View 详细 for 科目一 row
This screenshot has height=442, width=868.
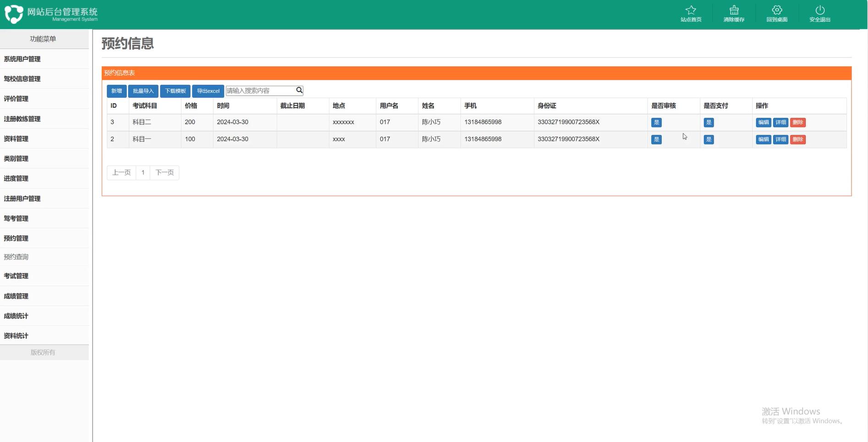780,139
